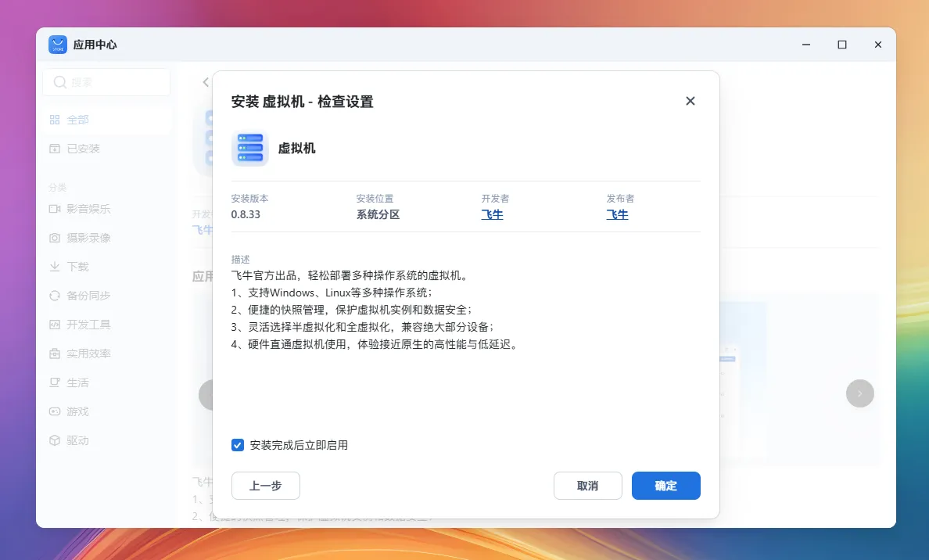Click next arrow on screenshot carousel
929x560 pixels.
pos(859,393)
